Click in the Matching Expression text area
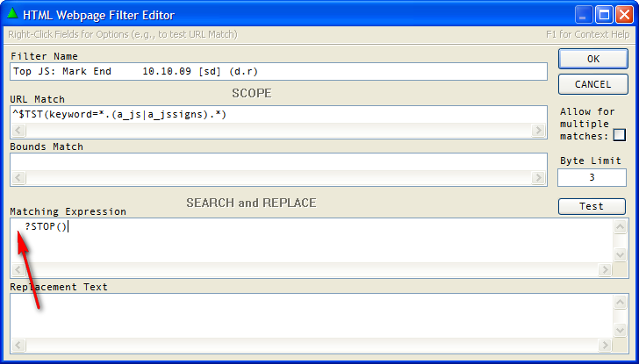Image resolution: width=639 pixels, height=364 pixels. pyautogui.click(x=307, y=239)
